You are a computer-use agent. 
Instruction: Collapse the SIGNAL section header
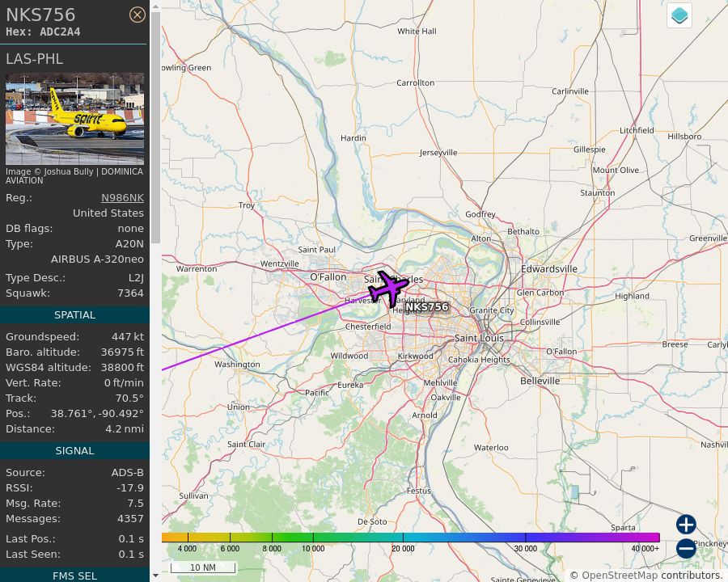point(74,450)
